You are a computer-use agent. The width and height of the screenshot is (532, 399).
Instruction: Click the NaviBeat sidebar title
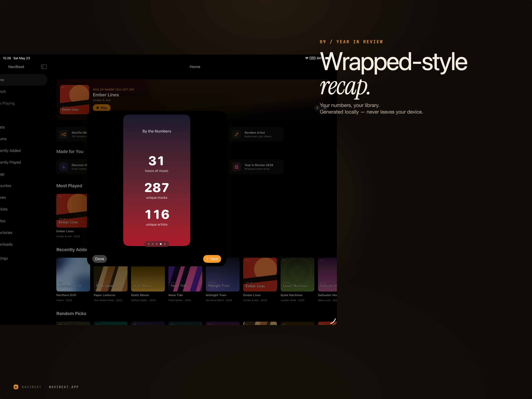(16, 67)
